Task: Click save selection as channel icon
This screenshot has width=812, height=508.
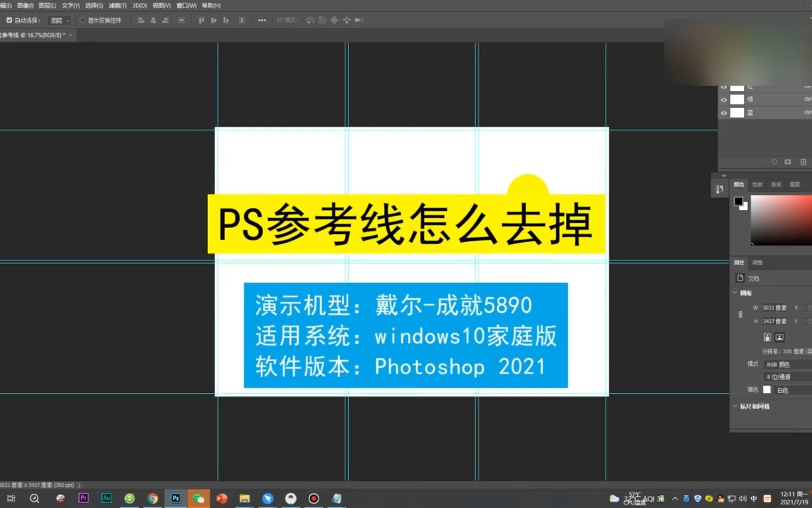Action: click(788, 162)
